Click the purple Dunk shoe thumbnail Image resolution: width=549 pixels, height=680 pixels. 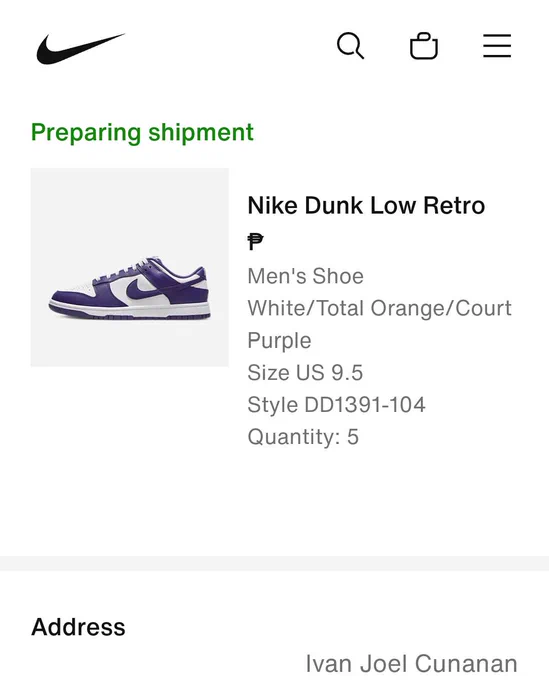130,267
